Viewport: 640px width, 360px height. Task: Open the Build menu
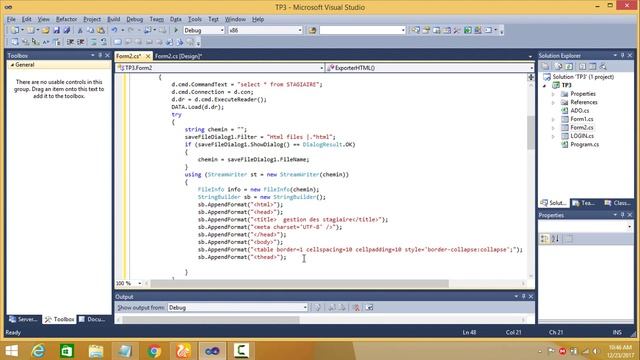(113, 19)
